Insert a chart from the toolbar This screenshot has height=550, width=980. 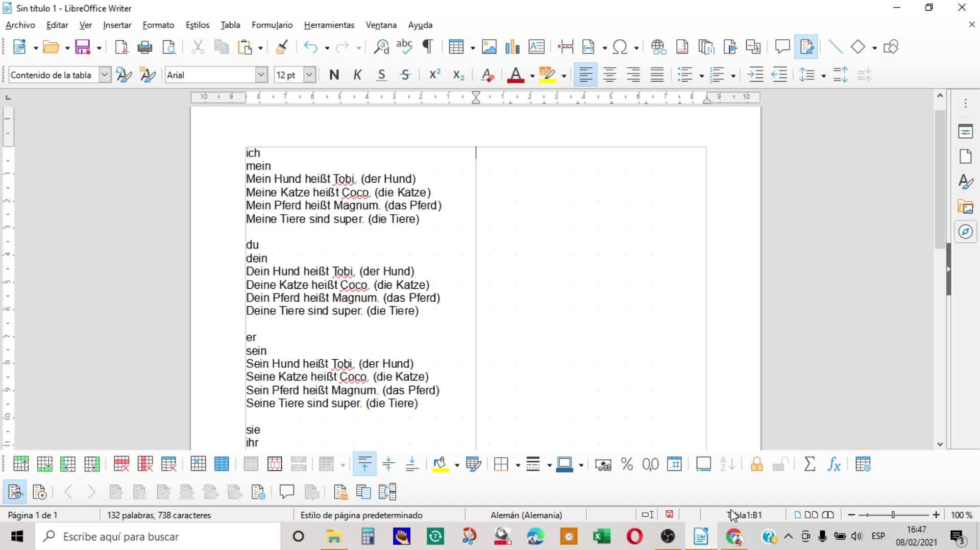coord(512,47)
